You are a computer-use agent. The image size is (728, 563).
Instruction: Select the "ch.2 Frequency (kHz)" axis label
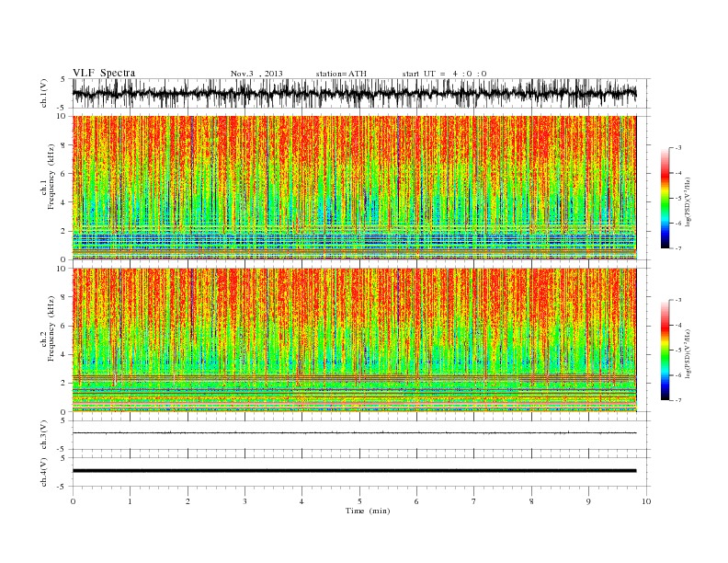[x=48, y=329]
